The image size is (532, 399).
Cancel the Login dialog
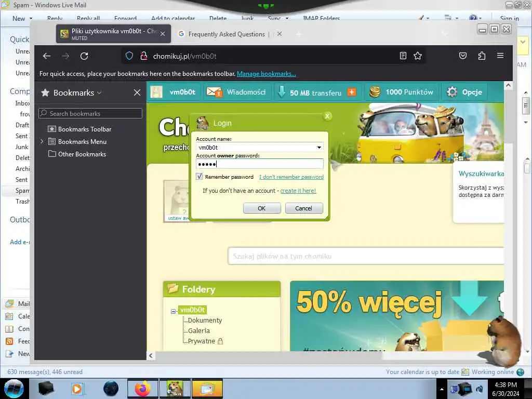[x=303, y=208]
